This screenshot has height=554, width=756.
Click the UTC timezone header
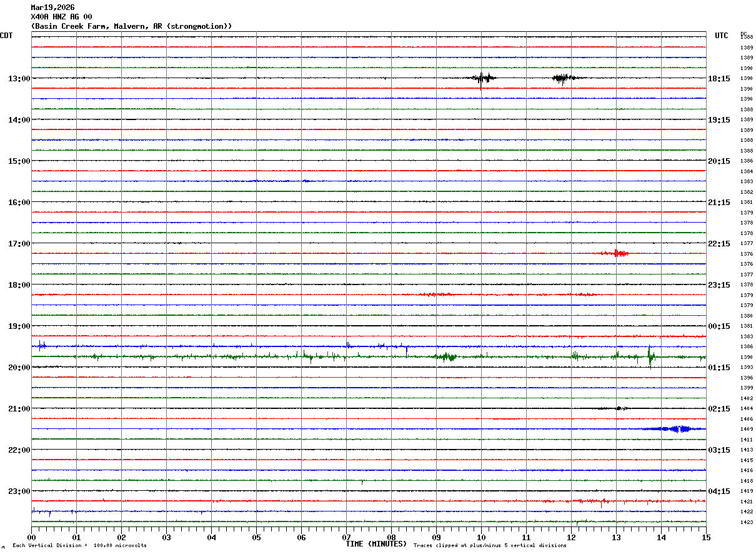click(x=721, y=36)
